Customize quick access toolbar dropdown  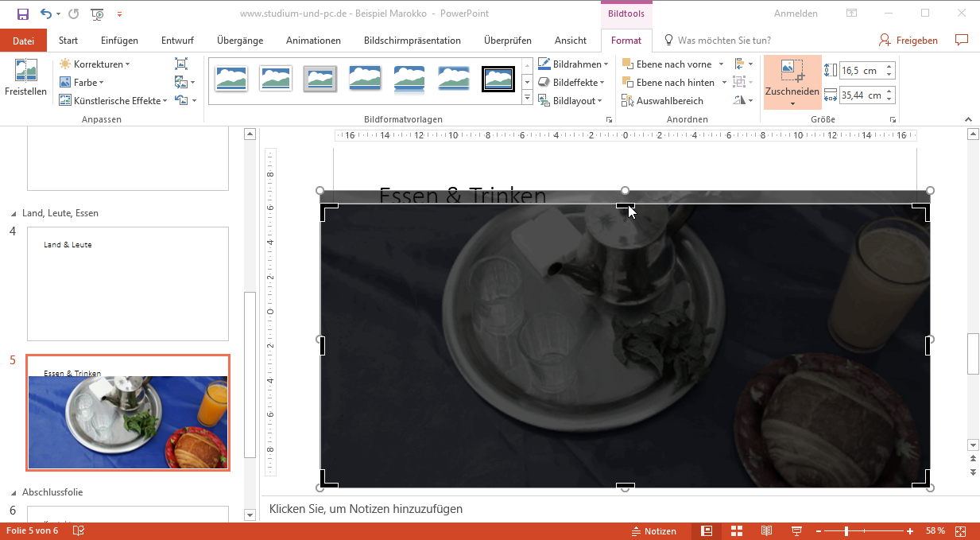pos(119,14)
